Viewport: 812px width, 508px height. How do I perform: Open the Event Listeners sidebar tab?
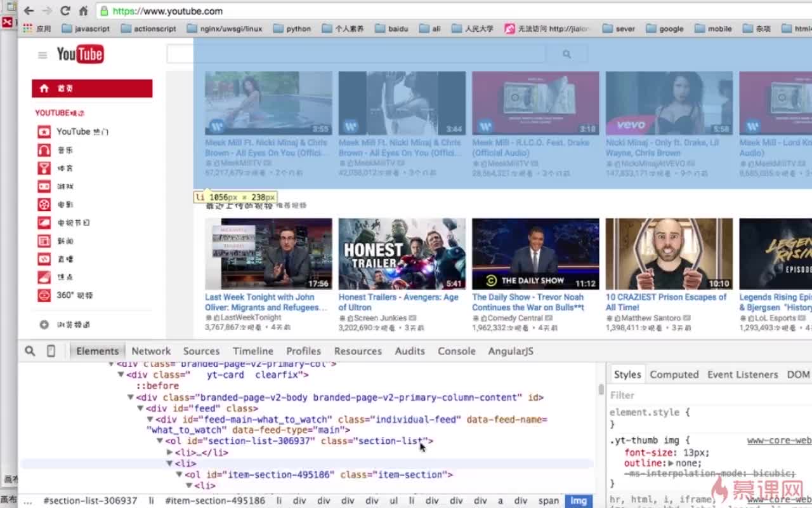pyautogui.click(x=742, y=375)
